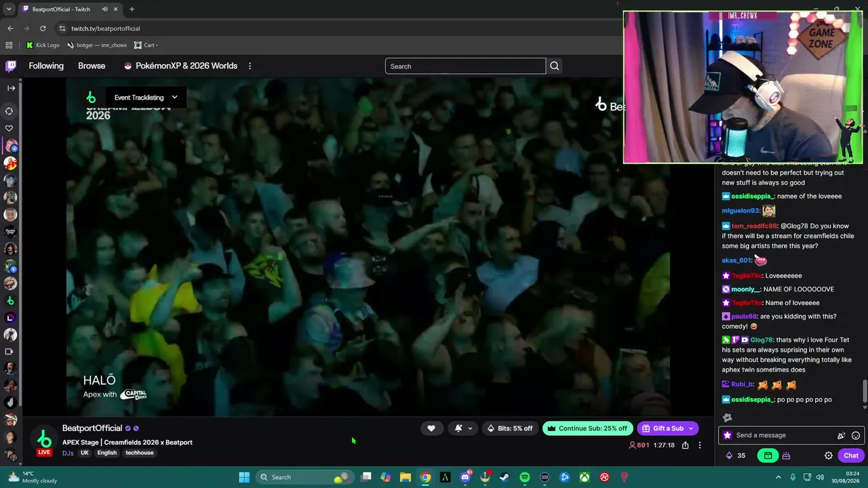Click the green channel points chest button

[768, 455]
